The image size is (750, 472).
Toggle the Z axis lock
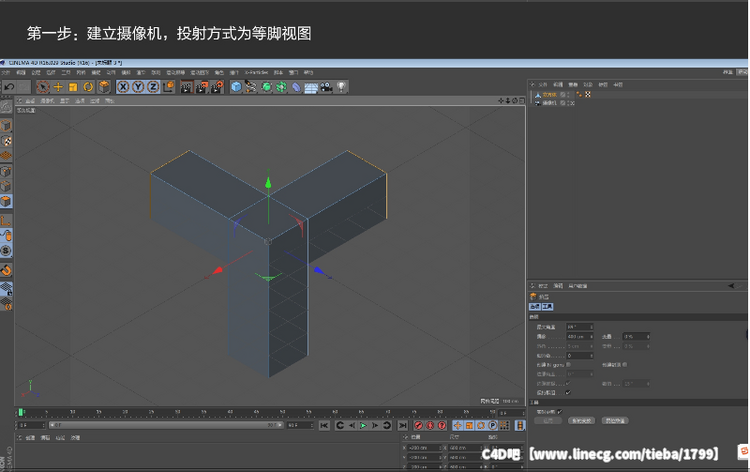click(153, 87)
